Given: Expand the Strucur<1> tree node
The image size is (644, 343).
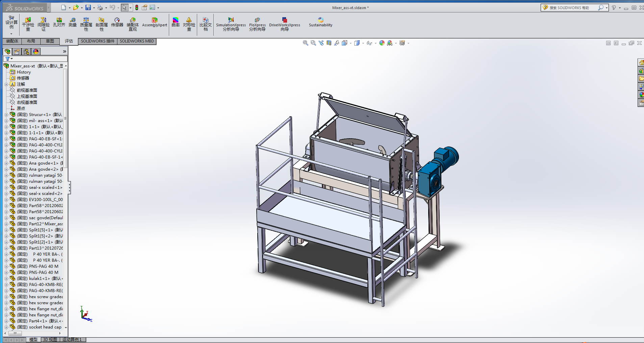Looking at the screenshot, I should [x=6, y=115].
